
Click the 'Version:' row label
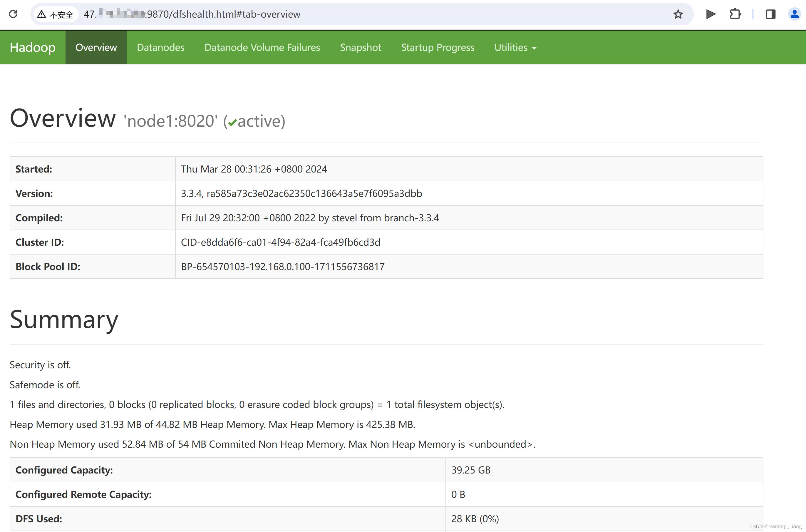point(34,193)
